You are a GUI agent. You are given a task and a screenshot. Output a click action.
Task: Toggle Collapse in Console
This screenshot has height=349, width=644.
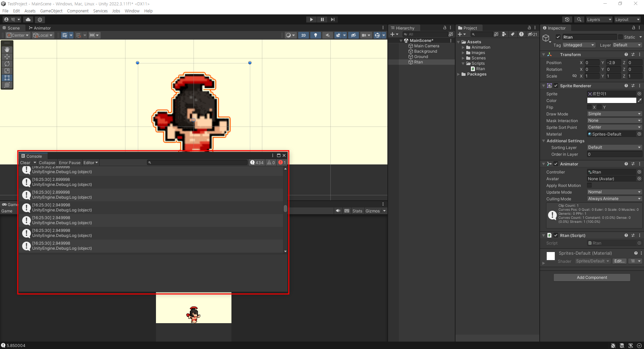[x=47, y=163]
